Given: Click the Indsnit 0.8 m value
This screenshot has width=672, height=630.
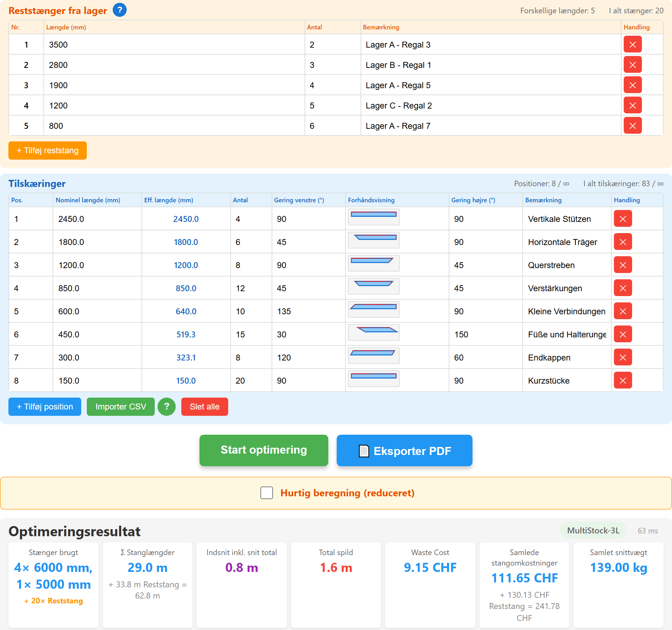Looking at the screenshot, I should point(241,567).
